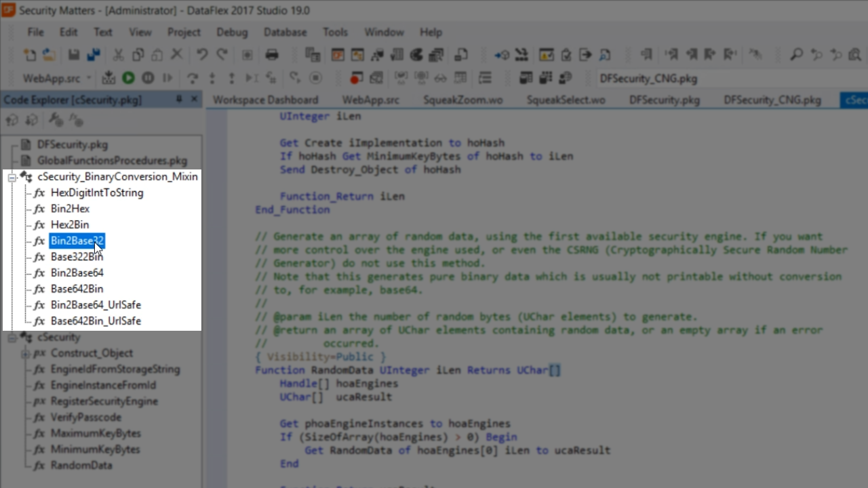Switch to the SqueakZoom.wo tab

[x=462, y=100]
